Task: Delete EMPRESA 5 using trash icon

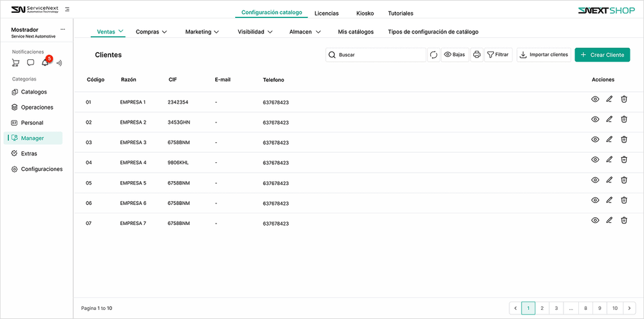Action: point(624,180)
